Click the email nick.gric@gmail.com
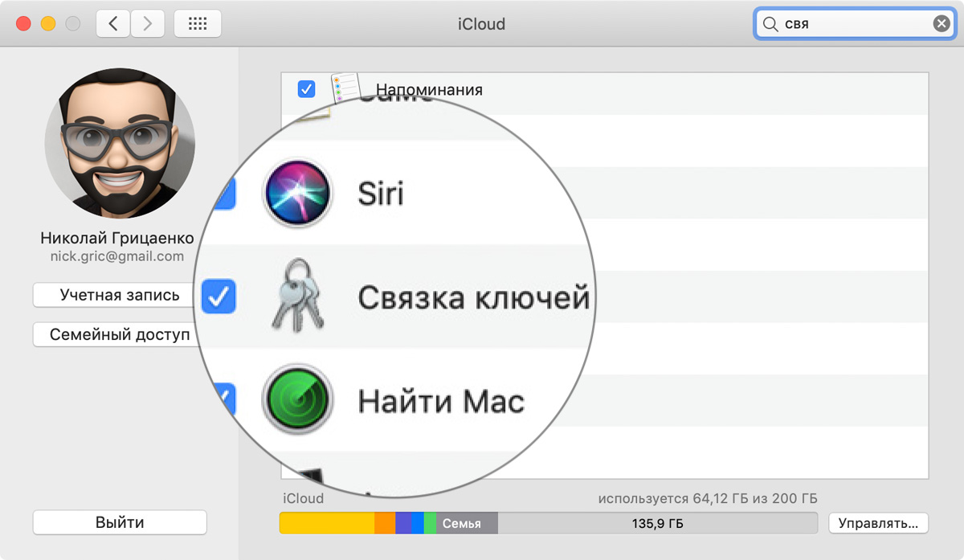The width and height of the screenshot is (964, 560). 116,257
